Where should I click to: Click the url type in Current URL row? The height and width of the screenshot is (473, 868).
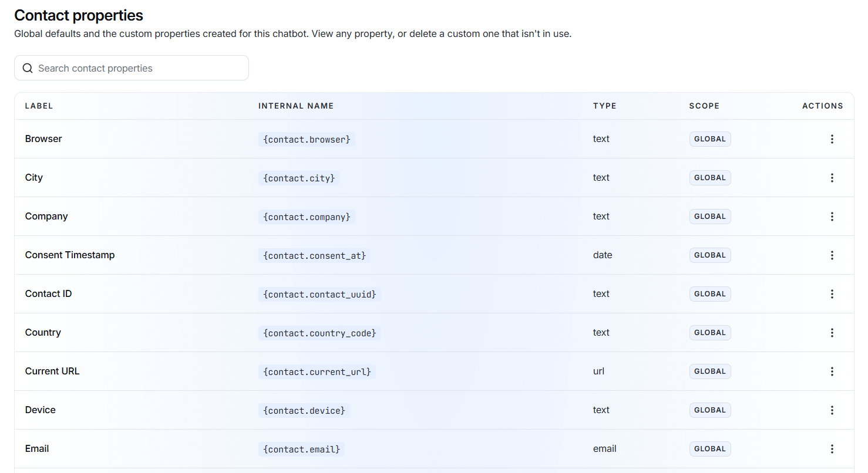pyautogui.click(x=598, y=371)
